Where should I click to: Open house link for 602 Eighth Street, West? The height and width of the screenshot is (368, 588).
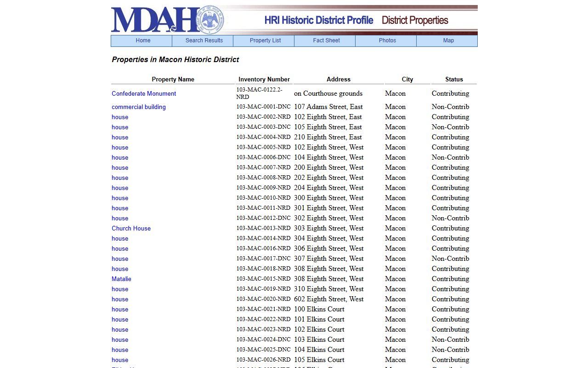(120, 299)
